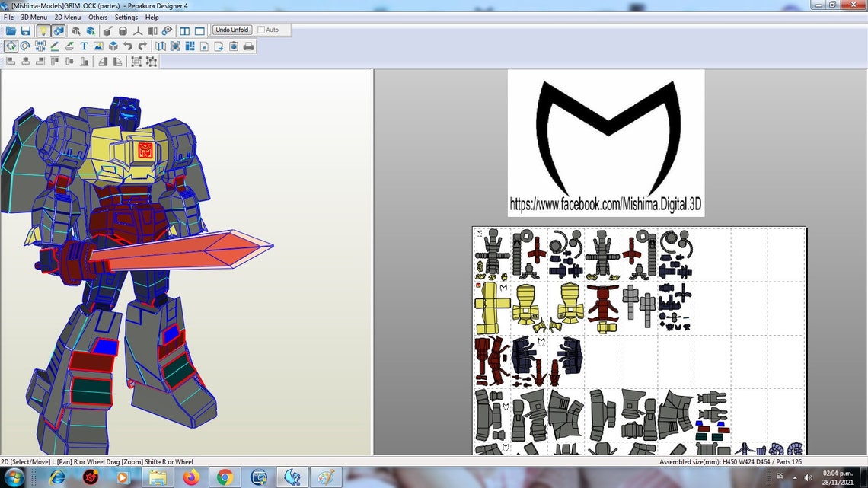Launch Firefox from the taskbar
The width and height of the screenshot is (868, 488).
[191, 477]
